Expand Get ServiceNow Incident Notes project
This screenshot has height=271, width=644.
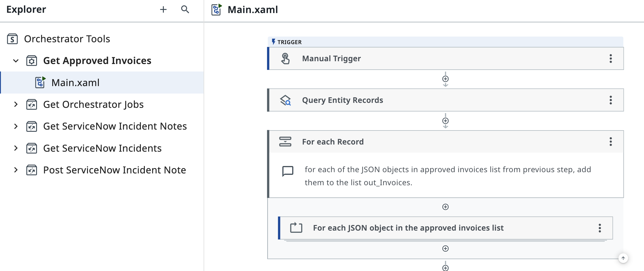(16, 126)
